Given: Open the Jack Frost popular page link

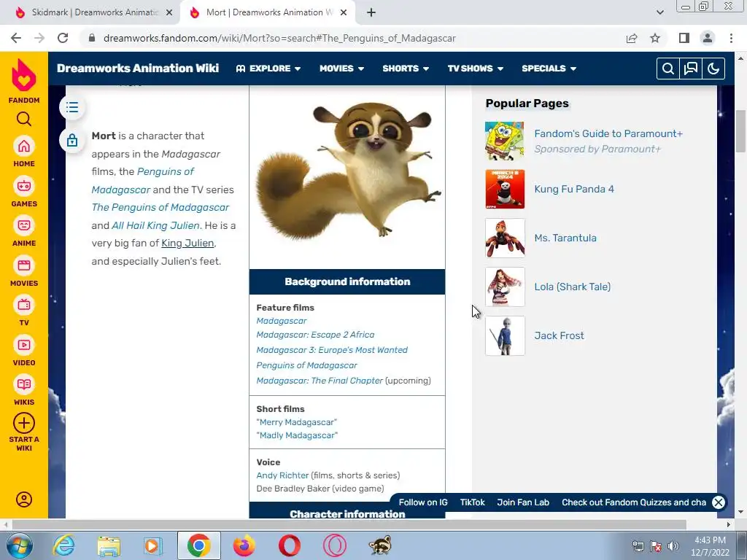Looking at the screenshot, I should coord(559,335).
